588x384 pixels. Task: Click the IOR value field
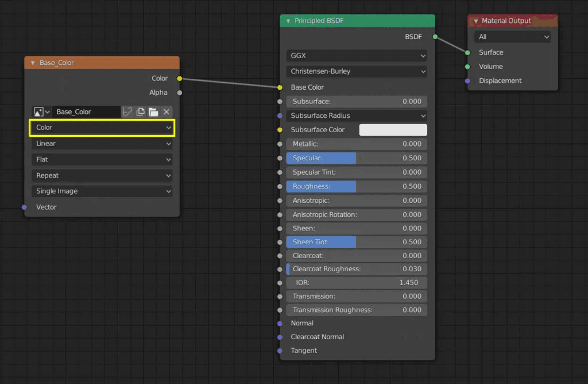click(357, 283)
